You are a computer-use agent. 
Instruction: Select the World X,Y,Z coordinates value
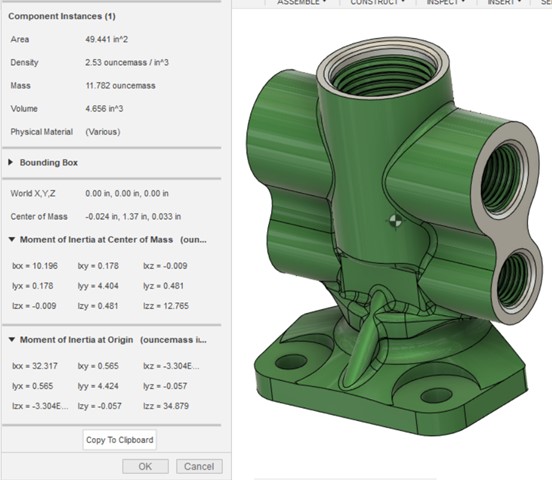(127, 193)
